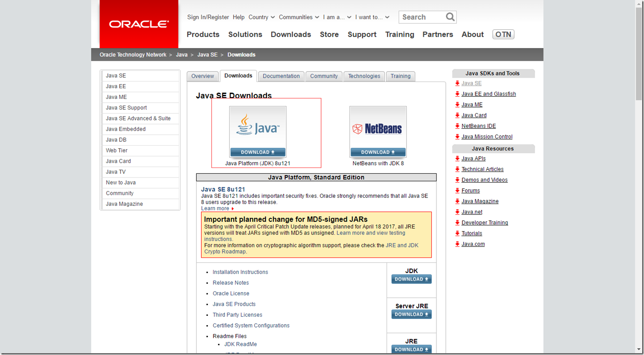Open Installation Instructions link
Viewport: 644px width, 355px height.
(240, 272)
